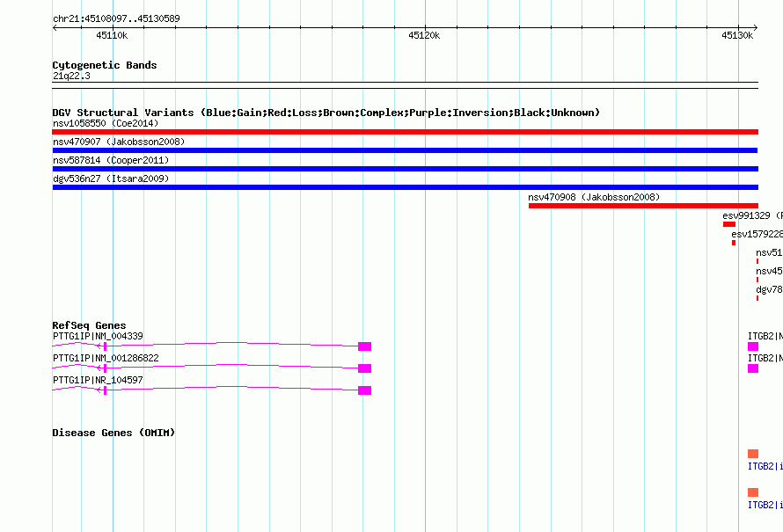Click the esv991329 small red variant bar
The image size is (783, 532).
click(729, 224)
